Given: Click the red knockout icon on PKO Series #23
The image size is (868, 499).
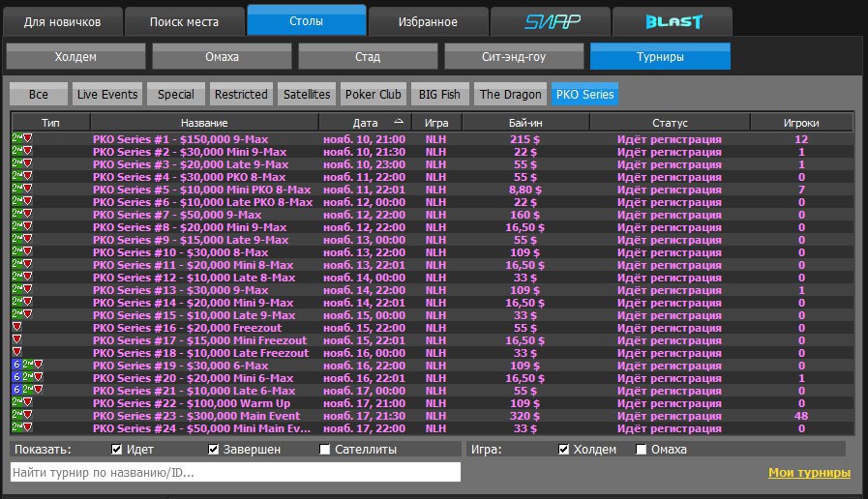Looking at the screenshot, I should point(28,416).
